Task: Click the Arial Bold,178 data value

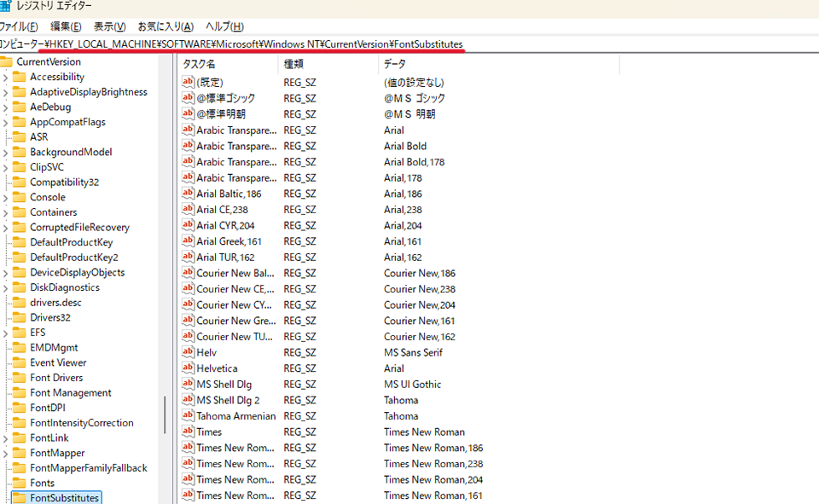Action: pyautogui.click(x=415, y=162)
